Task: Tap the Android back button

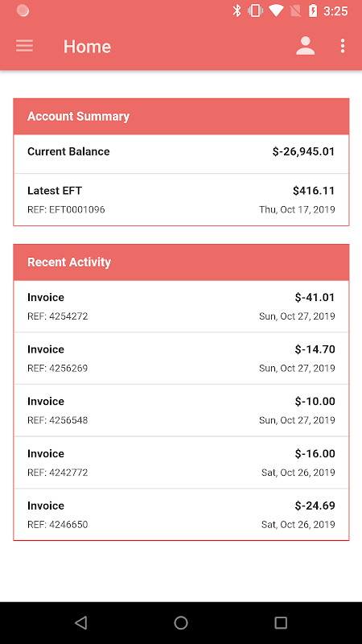Action: click(x=81, y=622)
